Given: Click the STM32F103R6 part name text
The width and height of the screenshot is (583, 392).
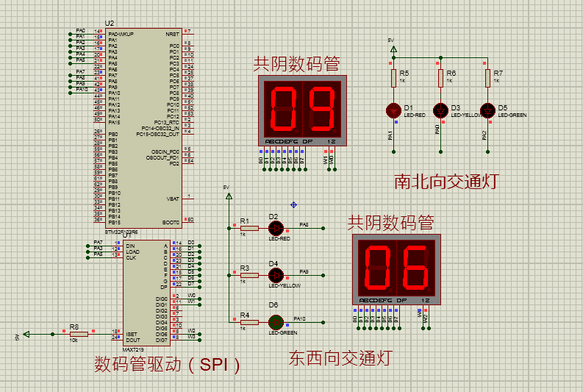Looking at the screenshot, I should point(121,232).
